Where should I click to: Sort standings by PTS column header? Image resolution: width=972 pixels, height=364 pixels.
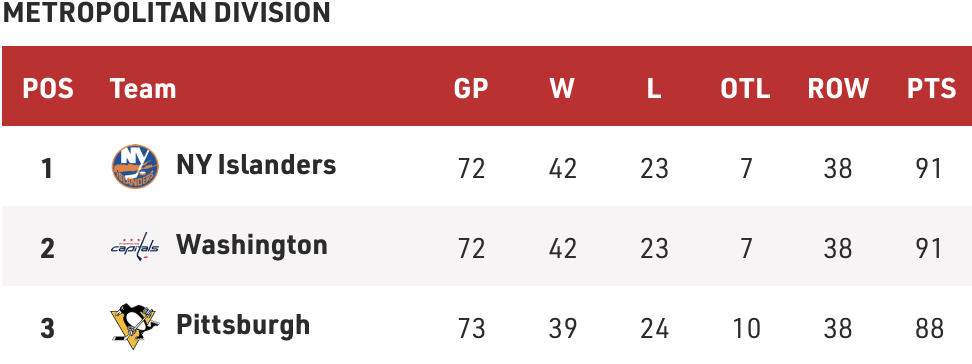coord(932,89)
